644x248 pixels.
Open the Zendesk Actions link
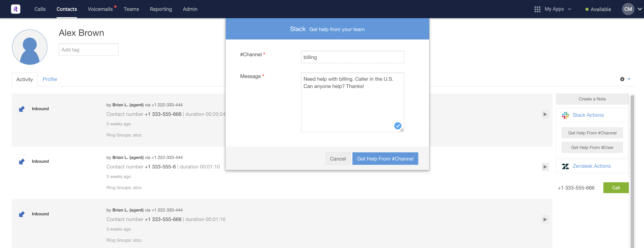point(592,166)
